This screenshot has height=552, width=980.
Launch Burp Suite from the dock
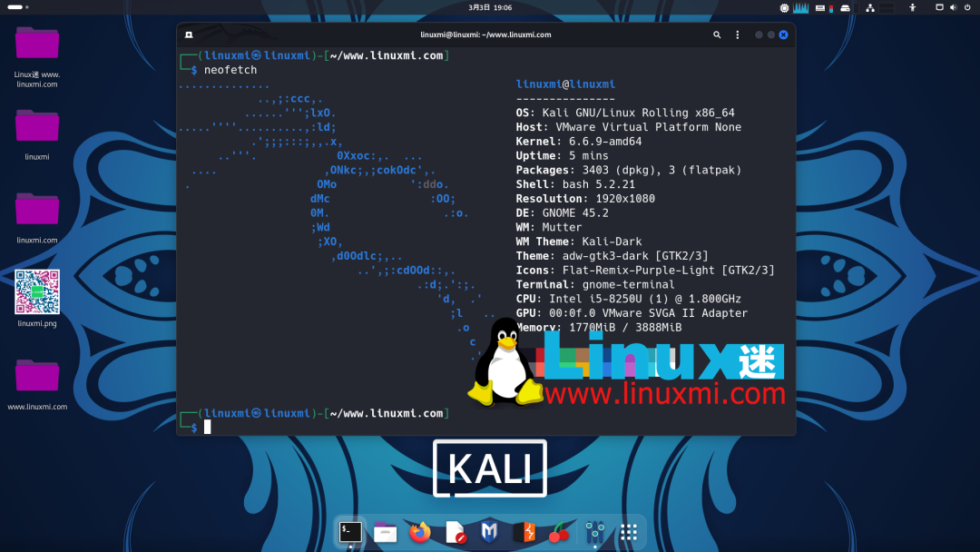tap(524, 532)
